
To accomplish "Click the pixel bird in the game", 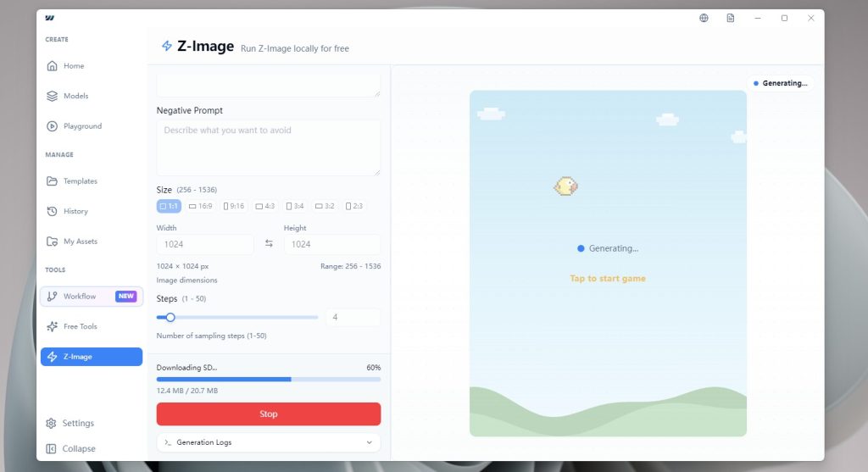I will click(565, 186).
